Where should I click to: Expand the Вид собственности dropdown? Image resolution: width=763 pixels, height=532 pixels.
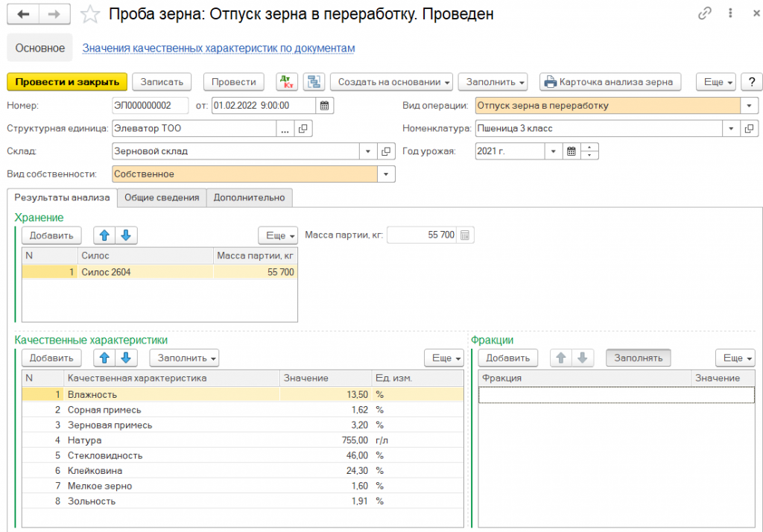tap(386, 174)
